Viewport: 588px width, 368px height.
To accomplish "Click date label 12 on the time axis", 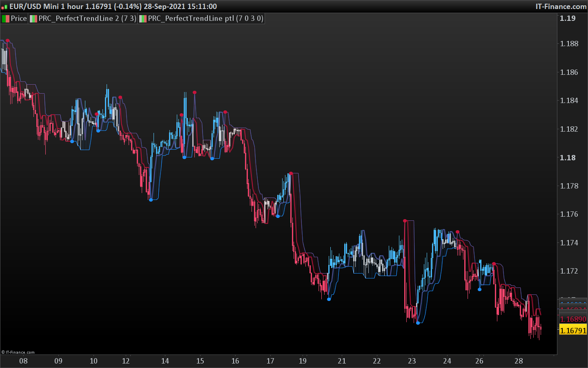I will [x=126, y=361].
